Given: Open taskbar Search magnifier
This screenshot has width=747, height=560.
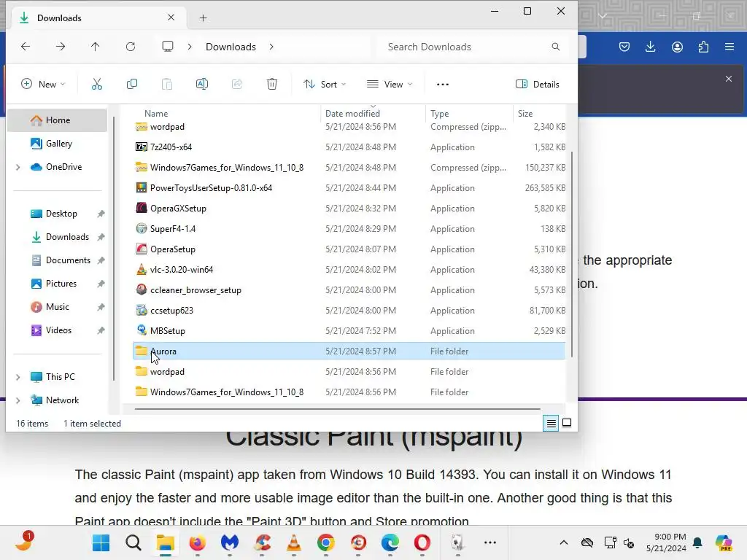Looking at the screenshot, I should pos(133,542).
